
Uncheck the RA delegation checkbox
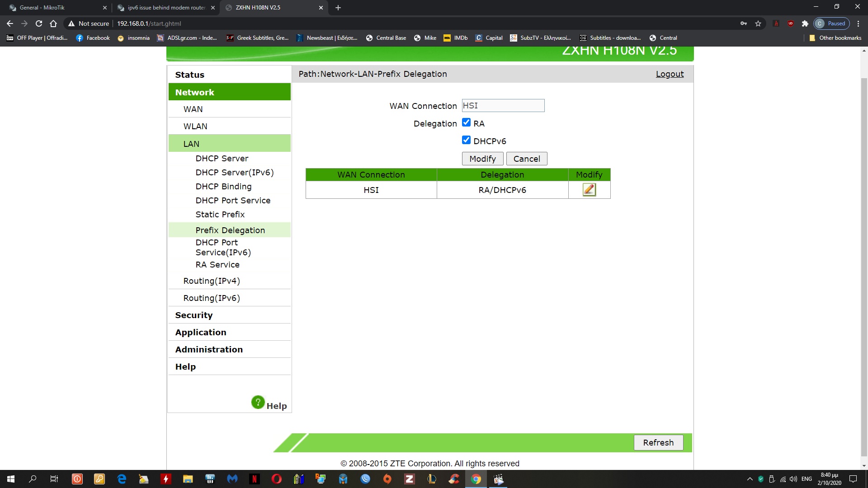tap(466, 123)
